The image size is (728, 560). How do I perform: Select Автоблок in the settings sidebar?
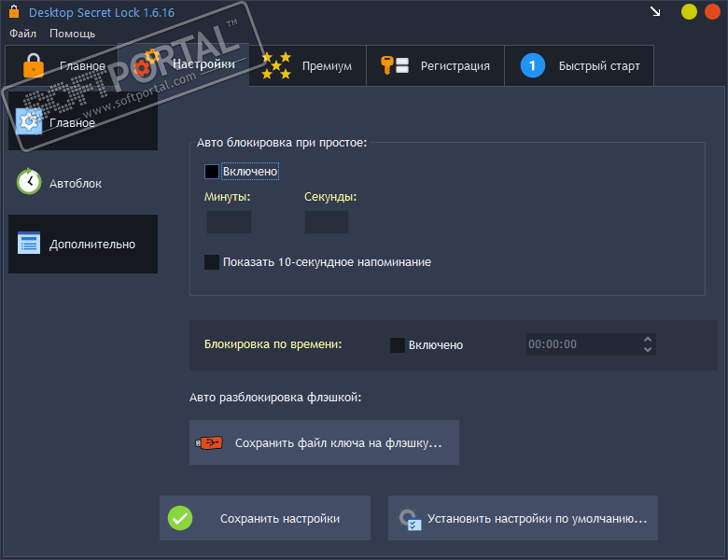point(83,183)
